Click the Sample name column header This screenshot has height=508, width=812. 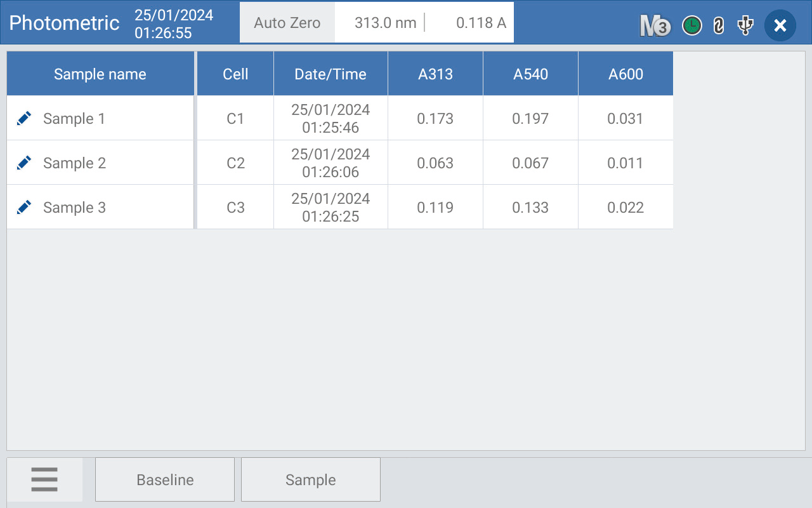click(x=100, y=74)
